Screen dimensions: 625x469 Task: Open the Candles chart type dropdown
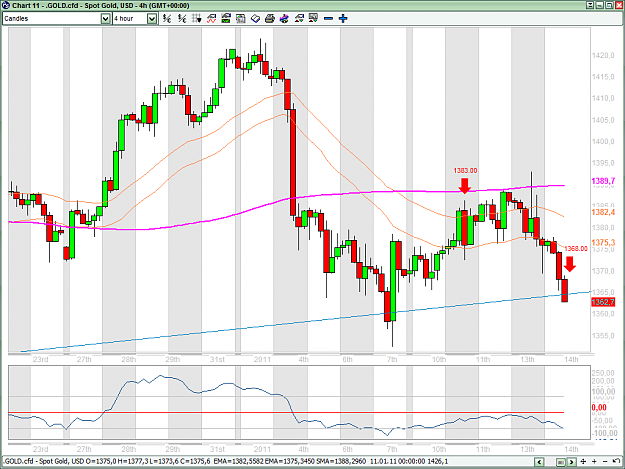(105, 18)
